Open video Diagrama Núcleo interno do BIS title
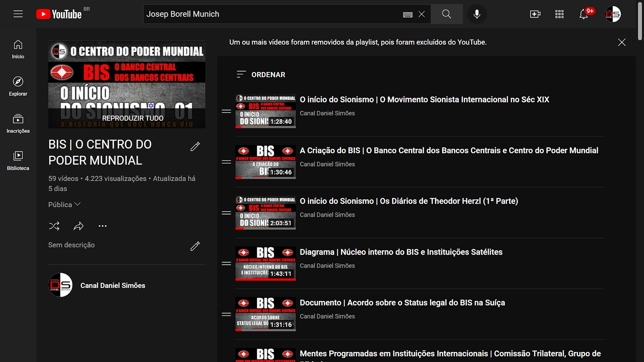The width and height of the screenshot is (644, 362). [x=401, y=252]
